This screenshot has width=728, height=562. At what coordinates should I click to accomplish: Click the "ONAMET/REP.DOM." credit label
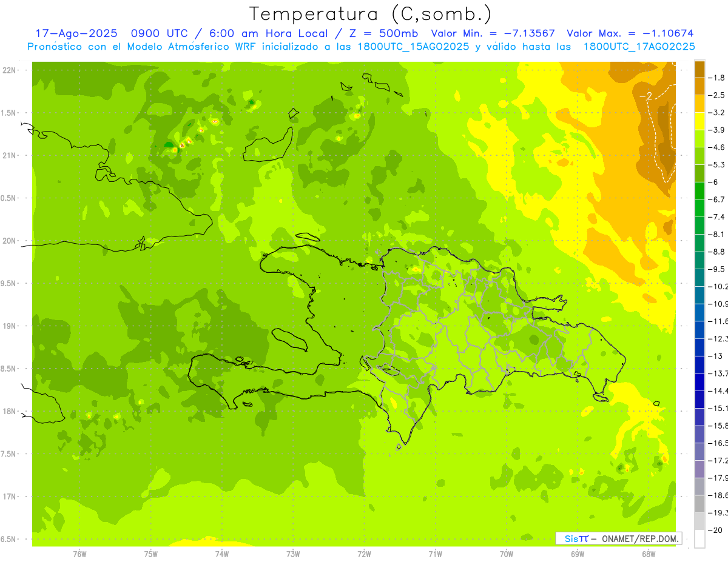(x=641, y=538)
